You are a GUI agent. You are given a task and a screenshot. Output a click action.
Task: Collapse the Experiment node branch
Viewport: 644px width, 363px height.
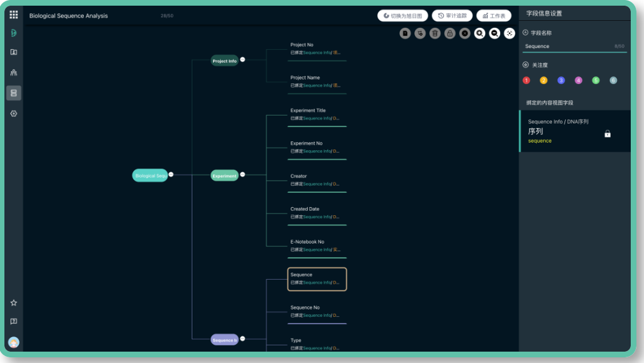pyautogui.click(x=242, y=175)
